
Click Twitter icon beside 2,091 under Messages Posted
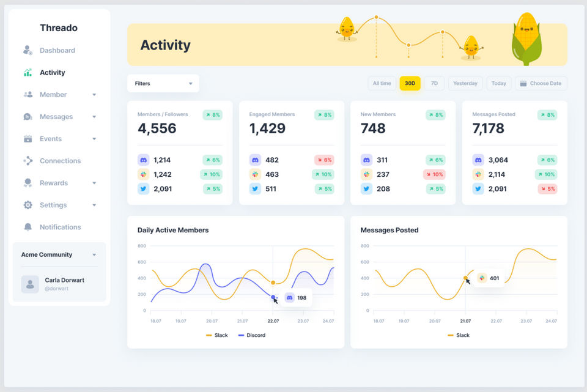pos(478,189)
